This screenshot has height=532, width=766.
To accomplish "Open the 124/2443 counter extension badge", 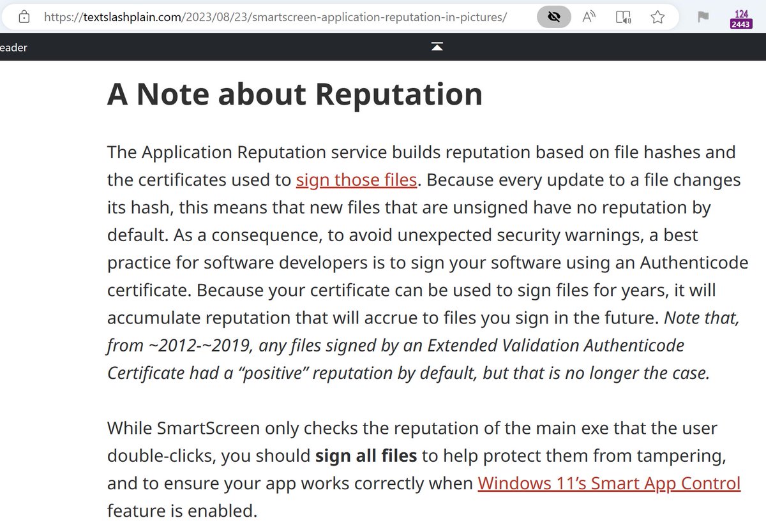I will coord(742,19).
